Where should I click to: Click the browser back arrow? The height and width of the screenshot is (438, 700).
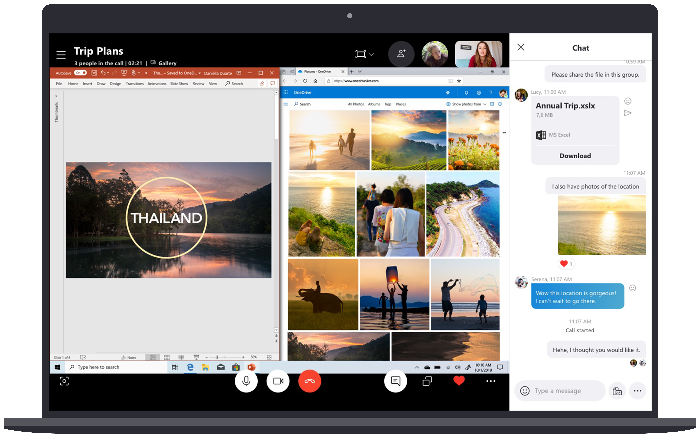284,81
